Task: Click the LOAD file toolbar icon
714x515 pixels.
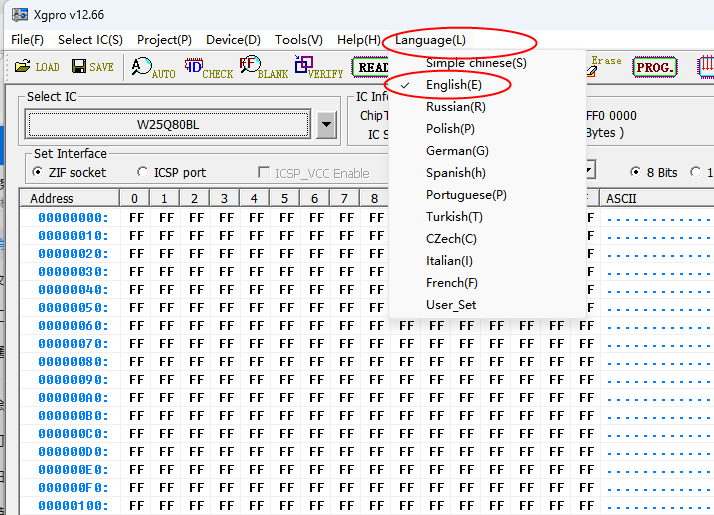Action: coord(36,67)
